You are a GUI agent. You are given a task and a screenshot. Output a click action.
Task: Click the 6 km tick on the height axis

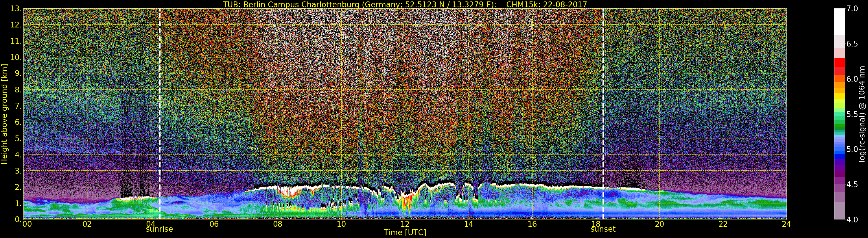pyautogui.click(x=18, y=122)
